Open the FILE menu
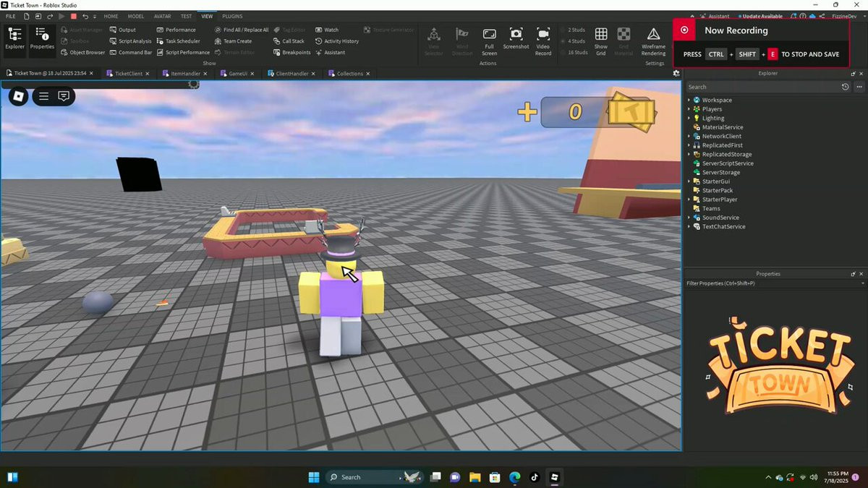The height and width of the screenshot is (488, 868). 10,16
